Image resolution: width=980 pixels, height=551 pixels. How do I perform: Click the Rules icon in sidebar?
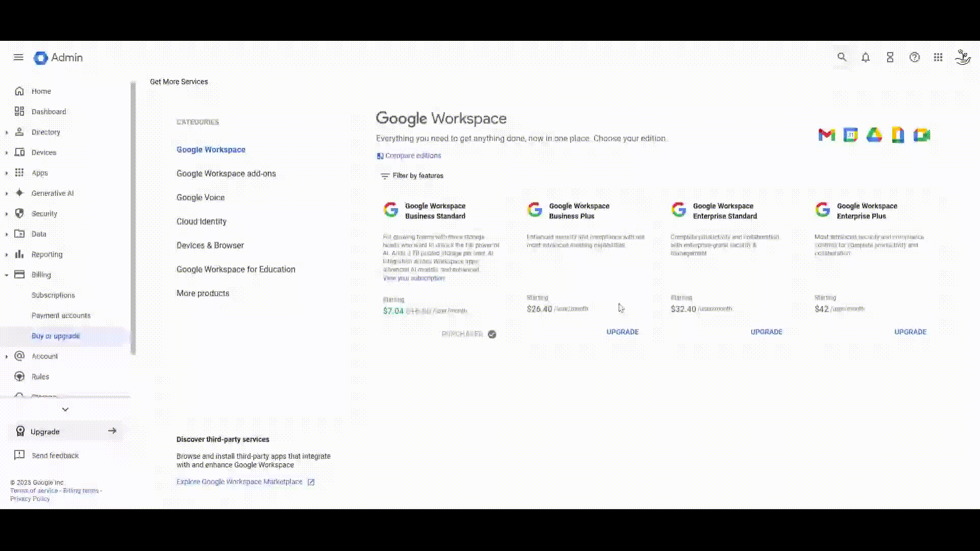(19, 377)
